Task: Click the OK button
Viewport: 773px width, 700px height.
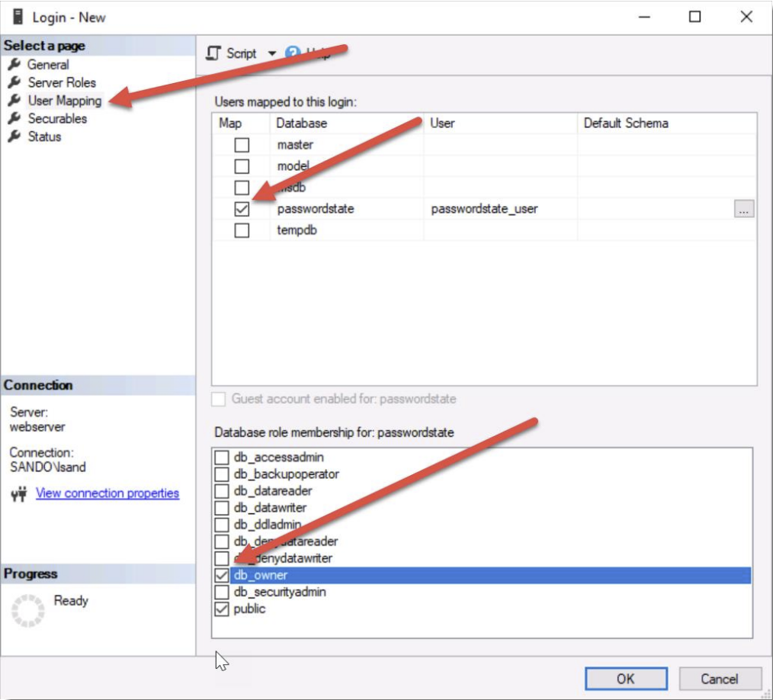Action: tap(626, 679)
